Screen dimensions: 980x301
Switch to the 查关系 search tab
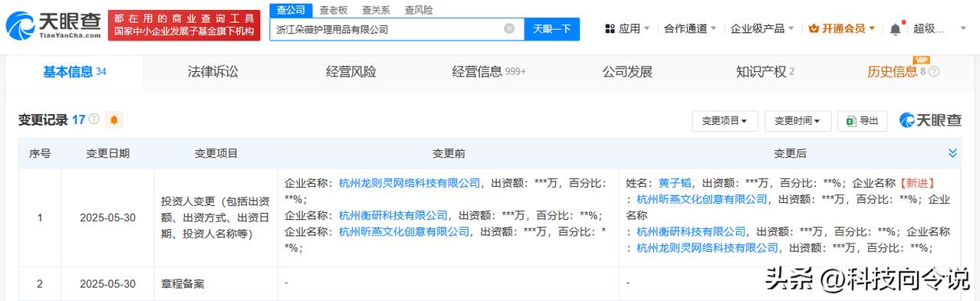click(x=376, y=10)
